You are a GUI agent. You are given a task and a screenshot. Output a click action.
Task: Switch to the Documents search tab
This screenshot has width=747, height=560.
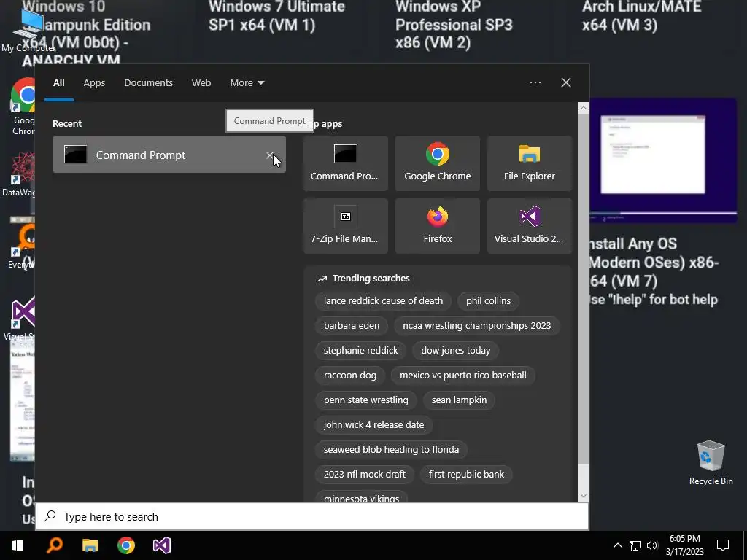click(148, 83)
